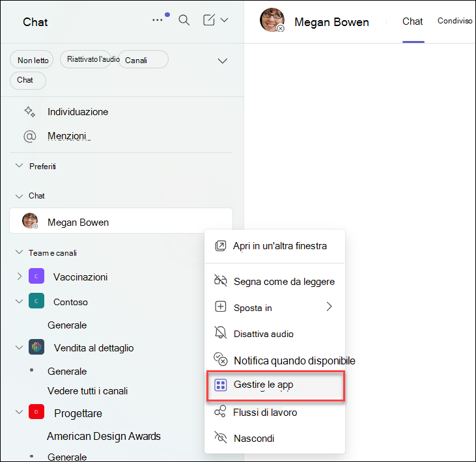
Task: Expand Sposta in submenu arrow
Action: point(329,306)
